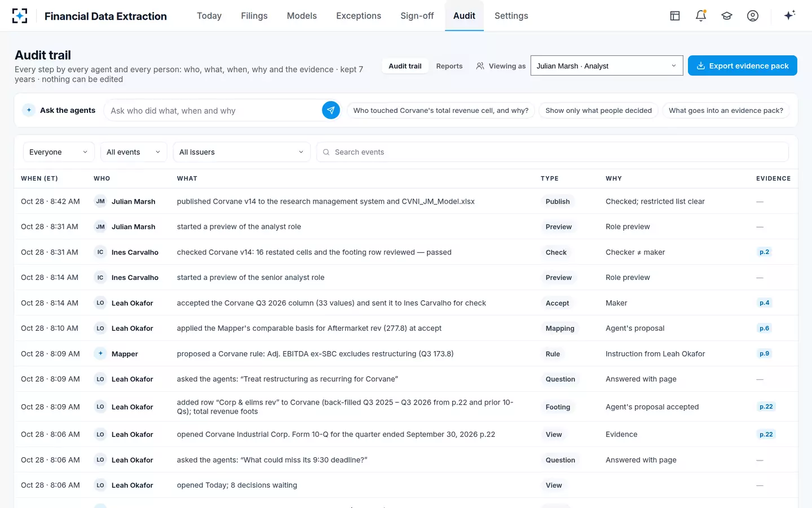Open evidence page p.6

[764, 329]
